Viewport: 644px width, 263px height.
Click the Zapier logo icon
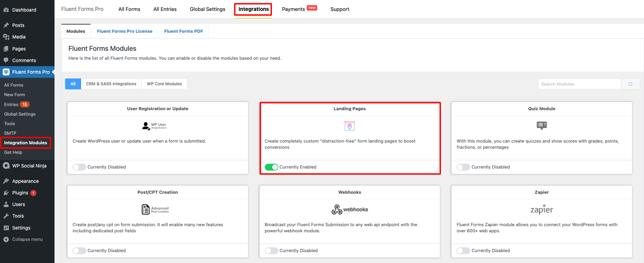click(x=541, y=209)
